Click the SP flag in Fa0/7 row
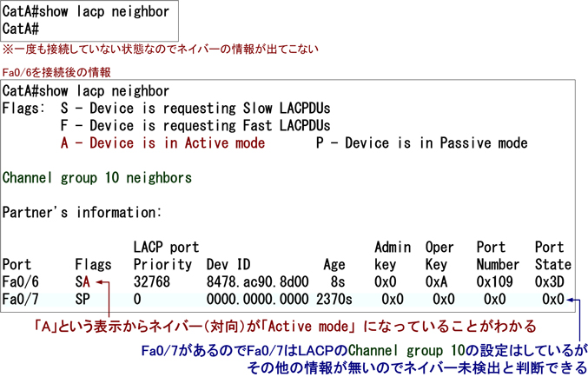The width and height of the screenshot is (588, 377). pos(83,300)
